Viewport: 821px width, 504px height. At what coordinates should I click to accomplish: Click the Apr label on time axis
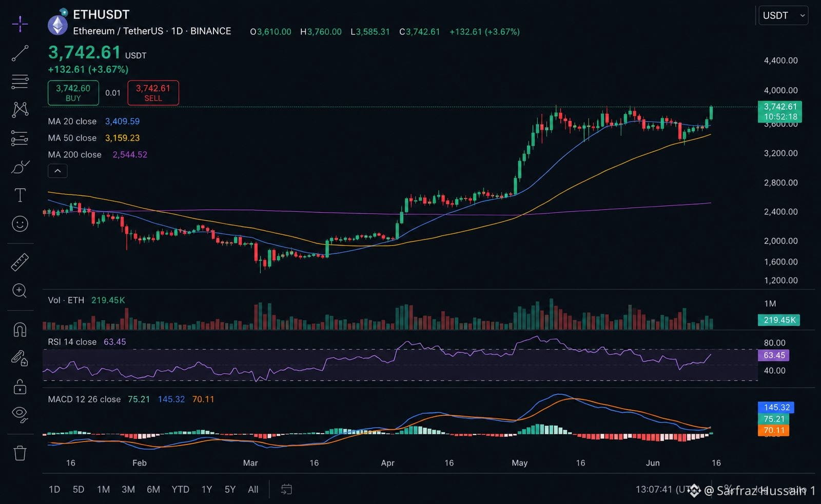click(x=388, y=463)
